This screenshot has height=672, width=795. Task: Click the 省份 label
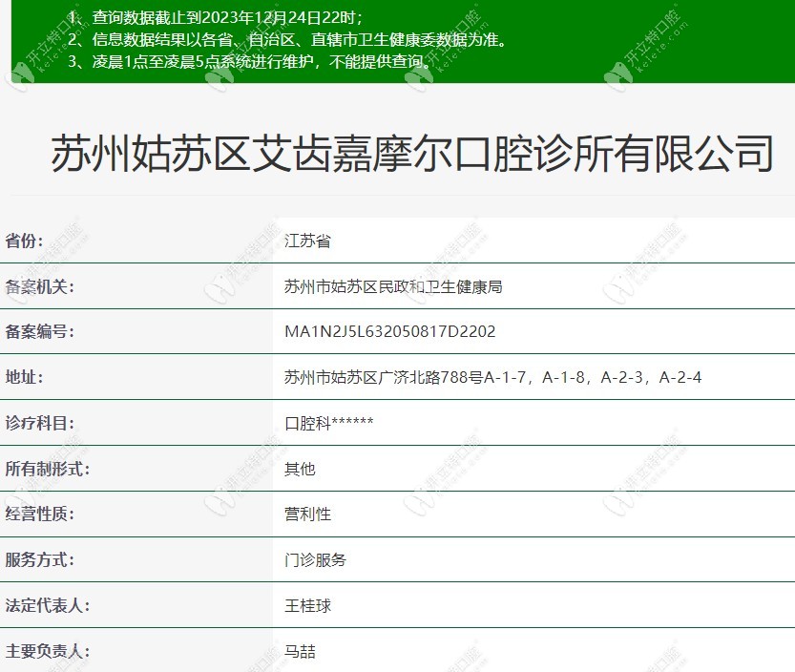coord(24,241)
